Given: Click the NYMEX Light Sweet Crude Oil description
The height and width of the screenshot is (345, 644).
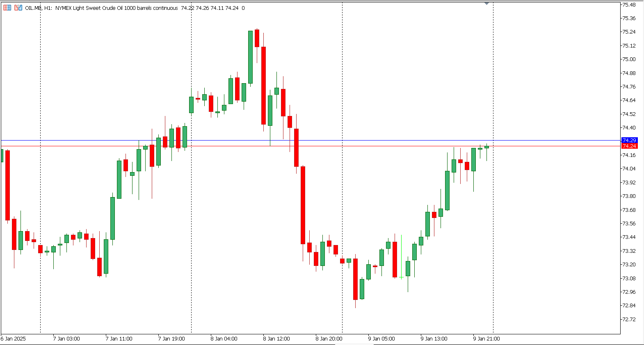Looking at the screenshot, I should [x=116, y=8].
